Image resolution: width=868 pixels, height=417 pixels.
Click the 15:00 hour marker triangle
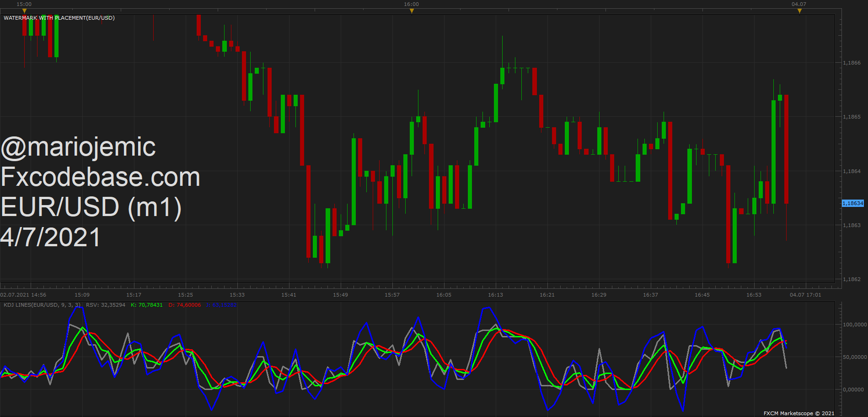pyautogui.click(x=24, y=11)
